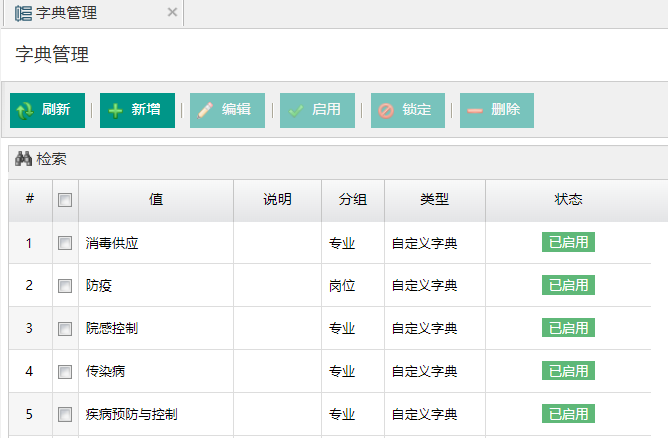Screen dimensions: 668x438
Task: Click the 已启用 status badge for 消毒供应
Action: pos(568,242)
